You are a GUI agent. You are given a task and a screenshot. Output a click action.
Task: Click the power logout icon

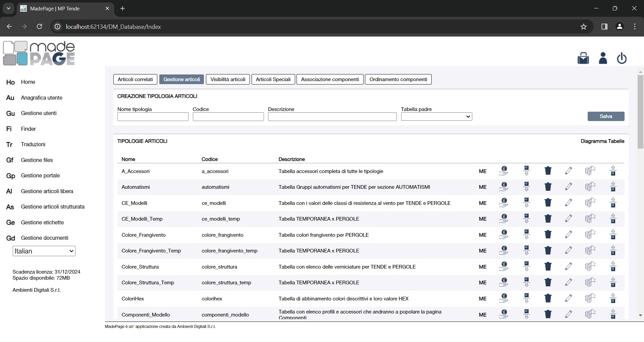tap(622, 58)
